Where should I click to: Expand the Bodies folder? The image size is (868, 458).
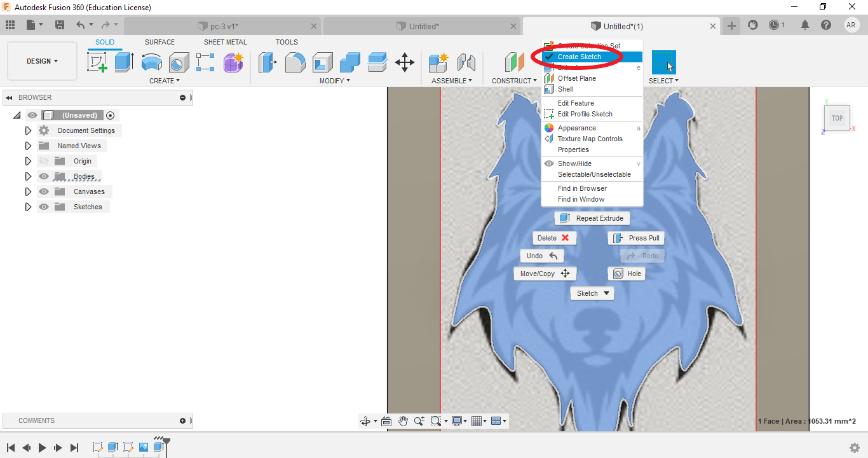click(28, 176)
